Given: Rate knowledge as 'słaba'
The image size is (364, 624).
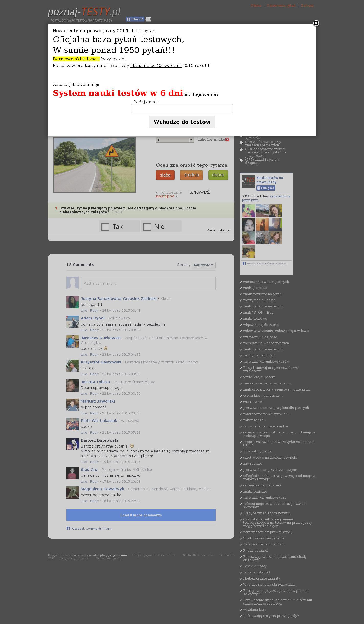Looking at the screenshot, I should (x=165, y=175).
